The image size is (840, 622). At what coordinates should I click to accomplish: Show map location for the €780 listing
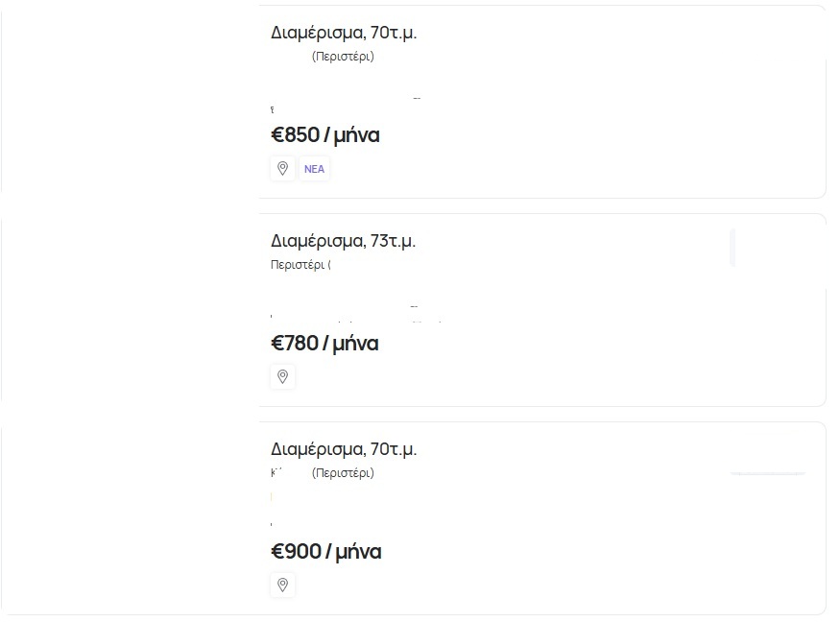point(282,377)
